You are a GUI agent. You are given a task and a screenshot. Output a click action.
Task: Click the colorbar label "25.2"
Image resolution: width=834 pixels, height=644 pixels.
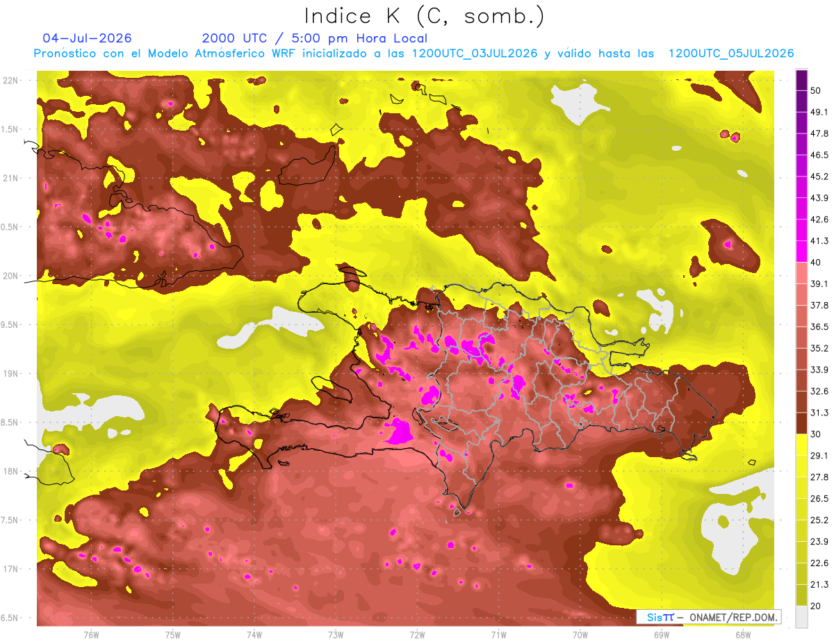[819, 520]
